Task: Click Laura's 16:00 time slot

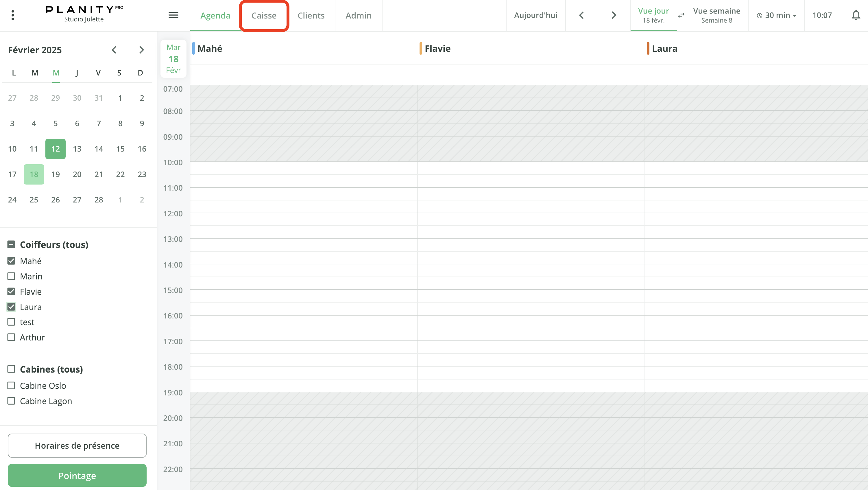Action: click(x=756, y=321)
